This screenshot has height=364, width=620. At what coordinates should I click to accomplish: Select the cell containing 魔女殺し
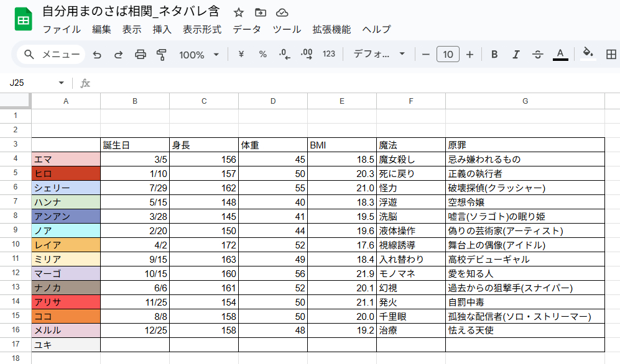410,160
